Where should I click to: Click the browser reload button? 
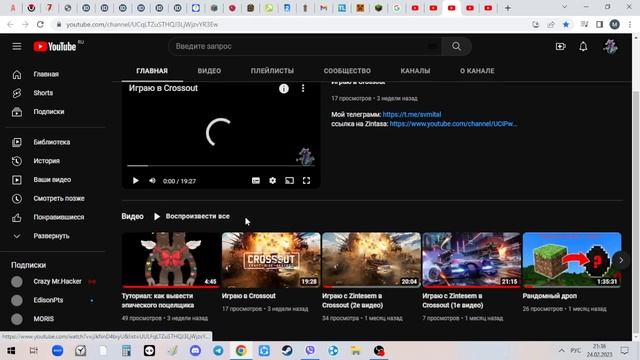click(x=40, y=24)
